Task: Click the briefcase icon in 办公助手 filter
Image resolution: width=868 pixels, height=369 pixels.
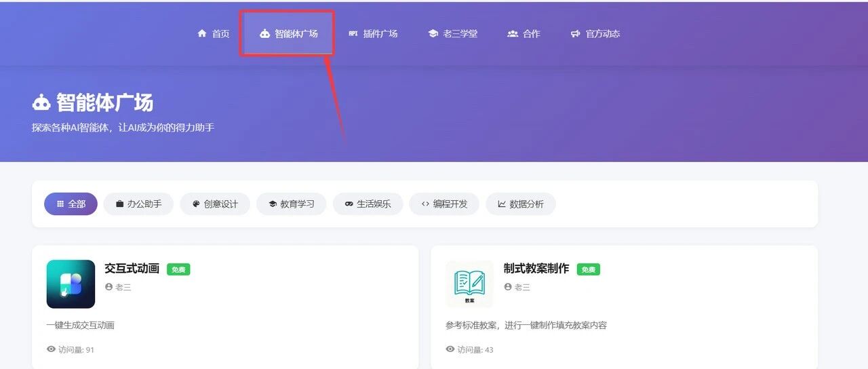Action: (x=120, y=203)
